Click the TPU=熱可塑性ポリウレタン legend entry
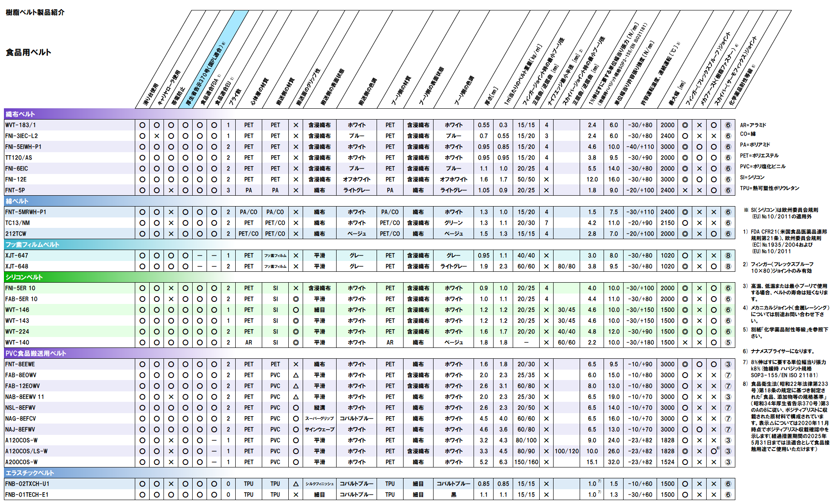 (x=770, y=188)
